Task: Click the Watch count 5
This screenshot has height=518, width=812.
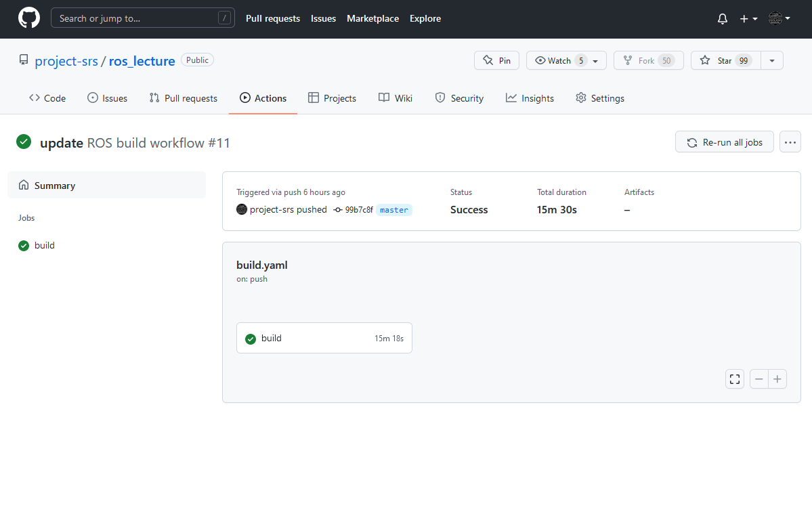Action: point(581,61)
